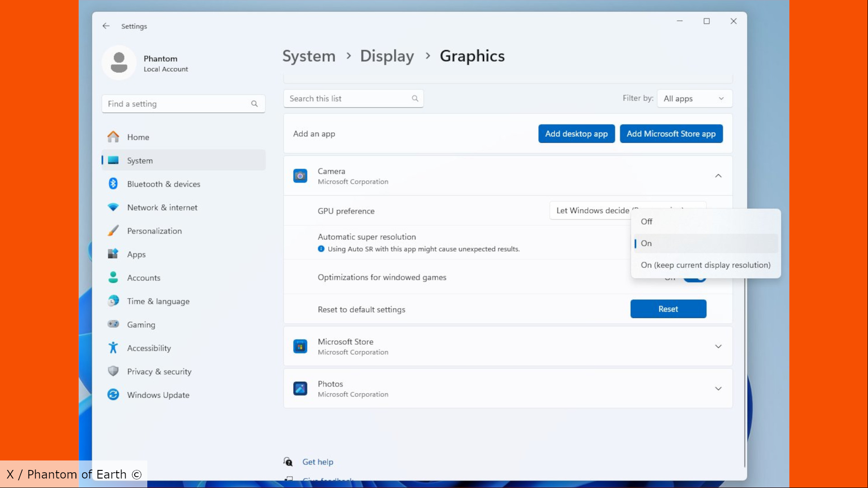Viewport: 868px width, 488px height.
Task: Click the Search this list field
Action: 353,98
